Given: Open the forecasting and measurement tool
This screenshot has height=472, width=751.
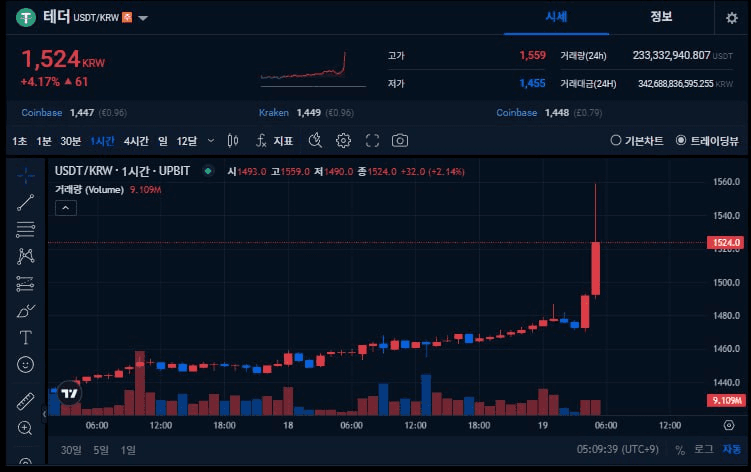Looking at the screenshot, I should (x=25, y=284).
